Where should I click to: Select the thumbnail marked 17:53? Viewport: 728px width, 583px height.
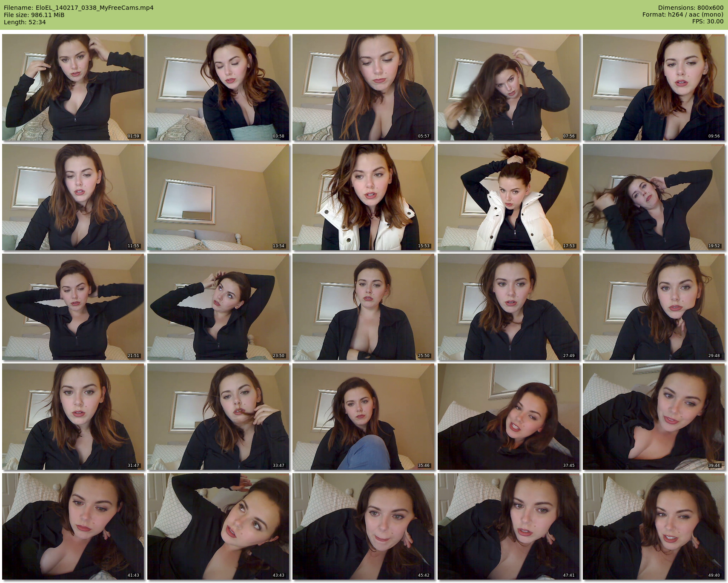point(508,197)
